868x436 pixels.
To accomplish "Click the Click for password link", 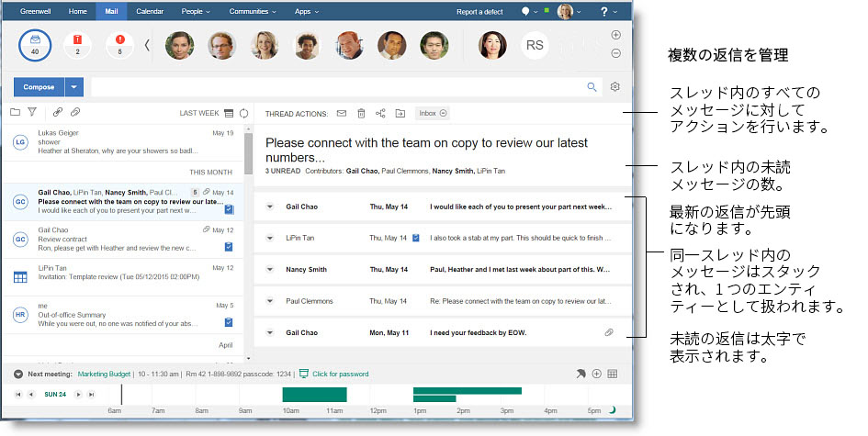I will (x=341, y=374).
